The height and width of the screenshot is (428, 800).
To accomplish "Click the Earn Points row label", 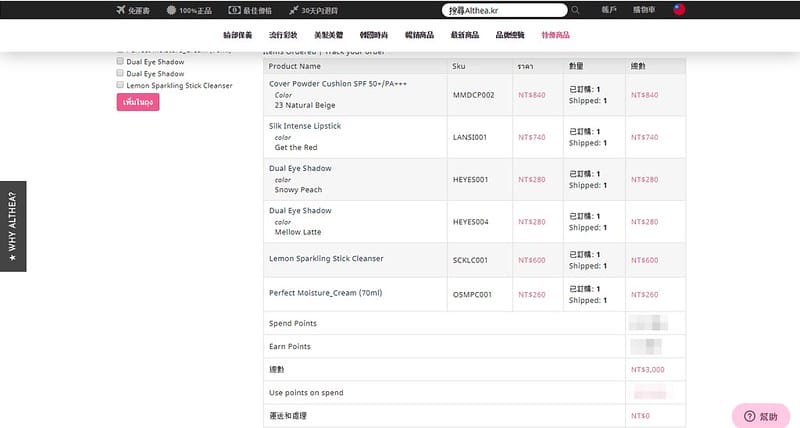I will [x=290, y=346].
